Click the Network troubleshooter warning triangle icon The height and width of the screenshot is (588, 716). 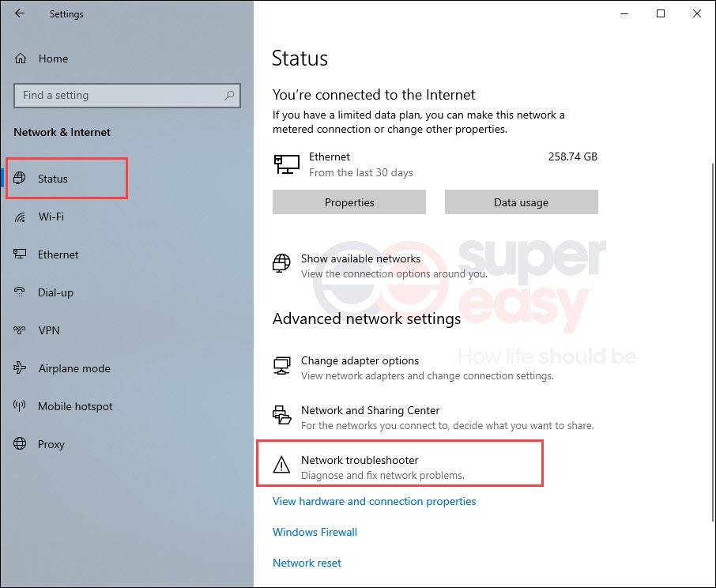(x=281, y=465)
